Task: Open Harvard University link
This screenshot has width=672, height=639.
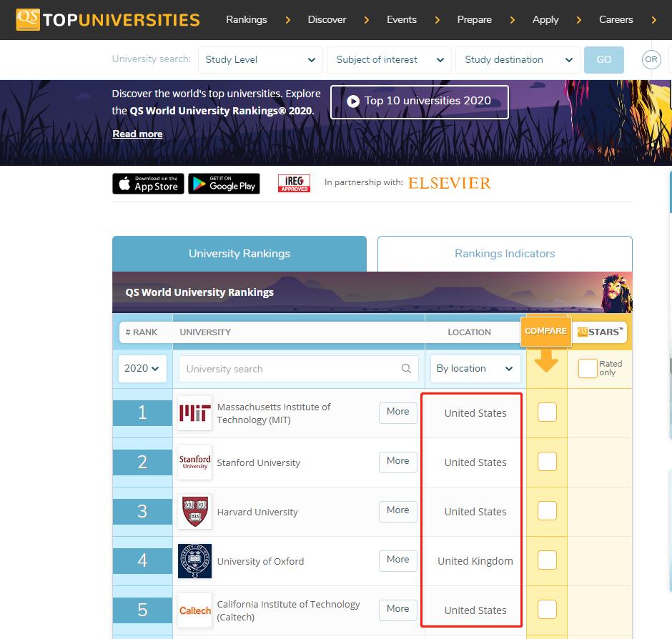Action: (x=257, y=512)
